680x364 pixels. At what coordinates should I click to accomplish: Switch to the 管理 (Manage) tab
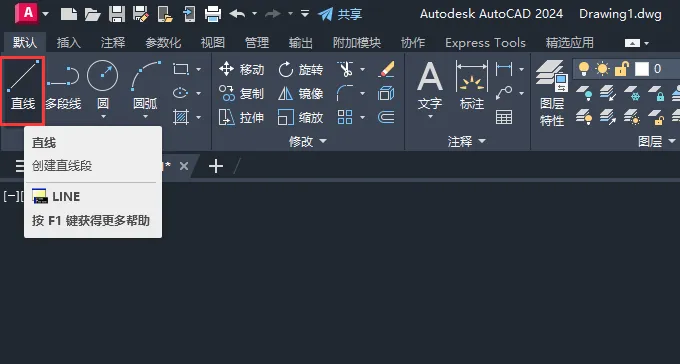[x=257, y=43]
